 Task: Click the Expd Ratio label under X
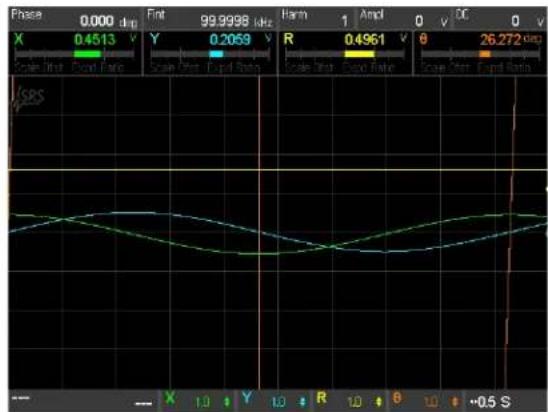(98, 67)
